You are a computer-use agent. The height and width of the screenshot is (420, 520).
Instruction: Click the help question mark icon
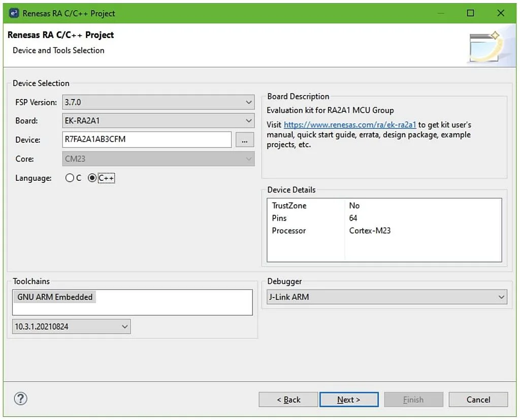pos(20,399)
